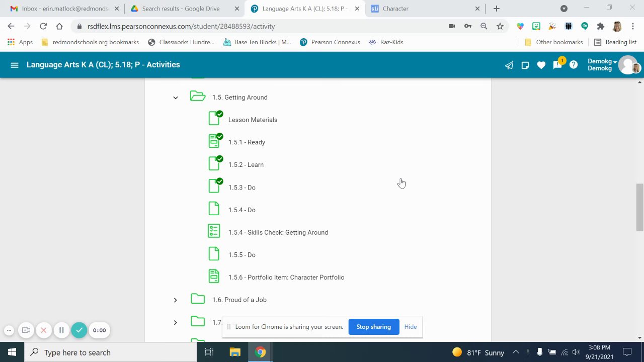Bookmark this page with star icon
Viewport: 644px width, 362px height.
coord(500,26)
